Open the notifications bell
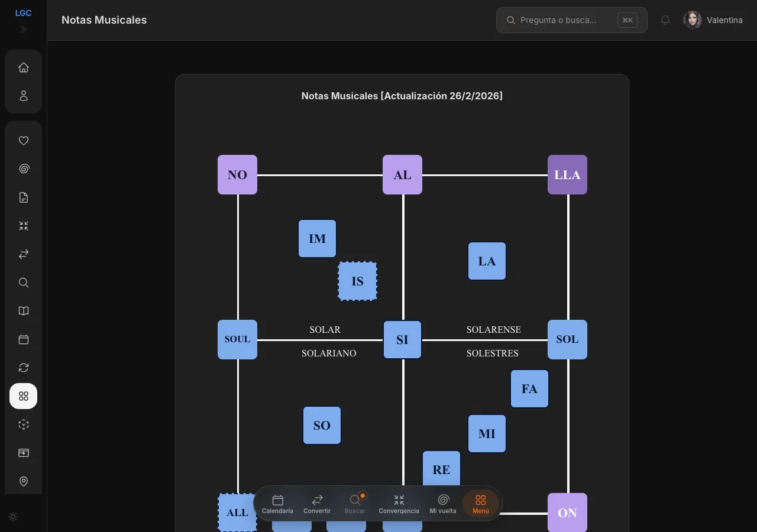The image size is (757, 532). [665, 20]
